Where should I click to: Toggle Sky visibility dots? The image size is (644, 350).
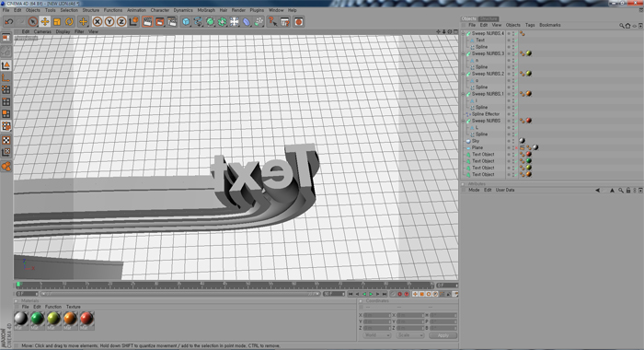[x=512, y=141]
